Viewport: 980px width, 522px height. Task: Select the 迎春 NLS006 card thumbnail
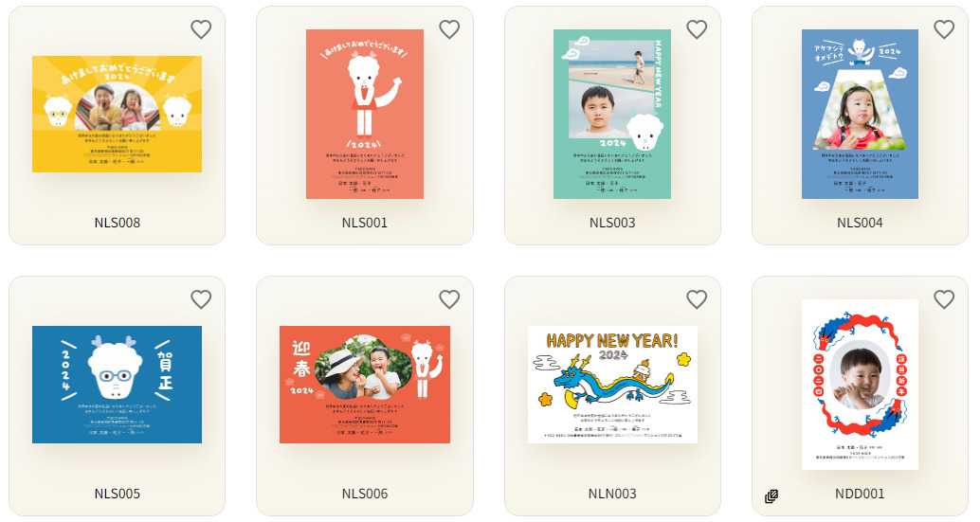coord(365,385)
